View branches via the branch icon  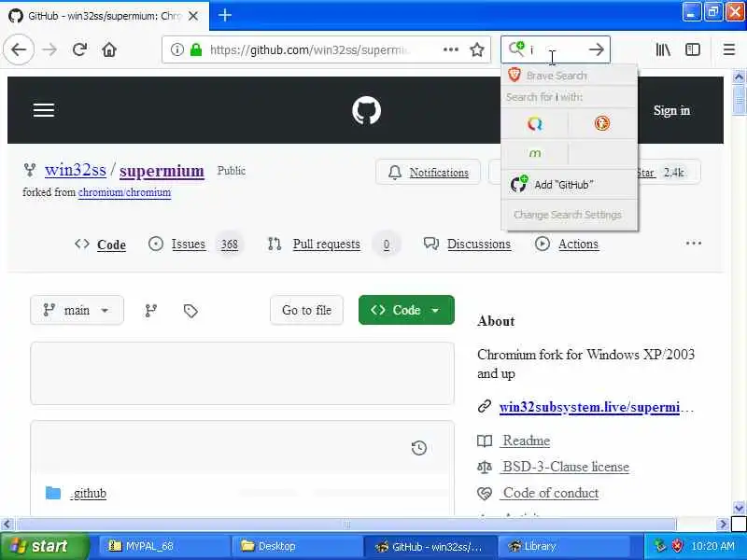[150, 311]
